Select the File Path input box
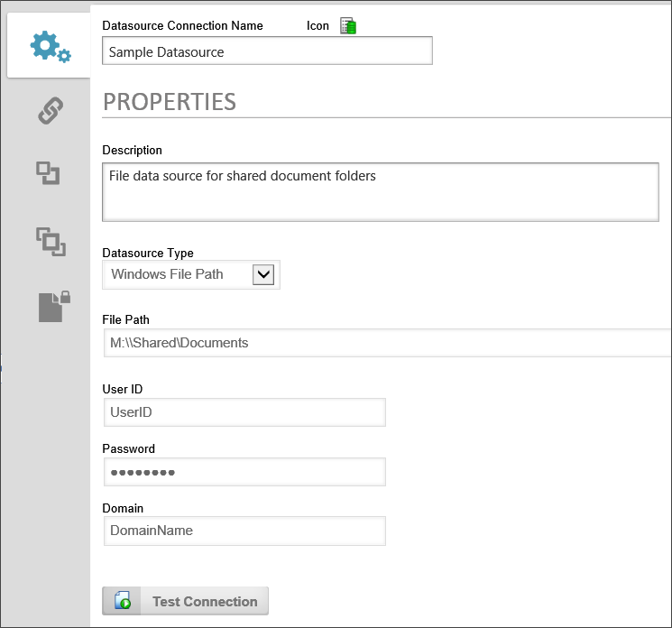Viewport: 672px width, 628px height. click(x=386, y=343)
